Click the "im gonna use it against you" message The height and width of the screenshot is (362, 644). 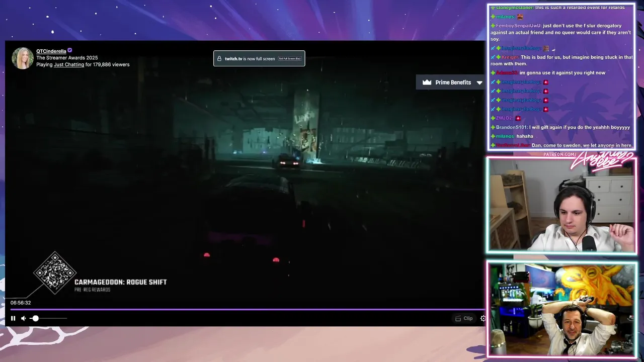tap(562, 73)
